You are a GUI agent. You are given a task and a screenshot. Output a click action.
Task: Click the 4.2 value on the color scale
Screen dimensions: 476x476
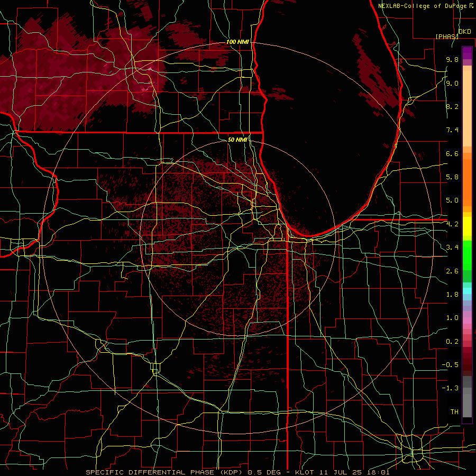(452, 224)
